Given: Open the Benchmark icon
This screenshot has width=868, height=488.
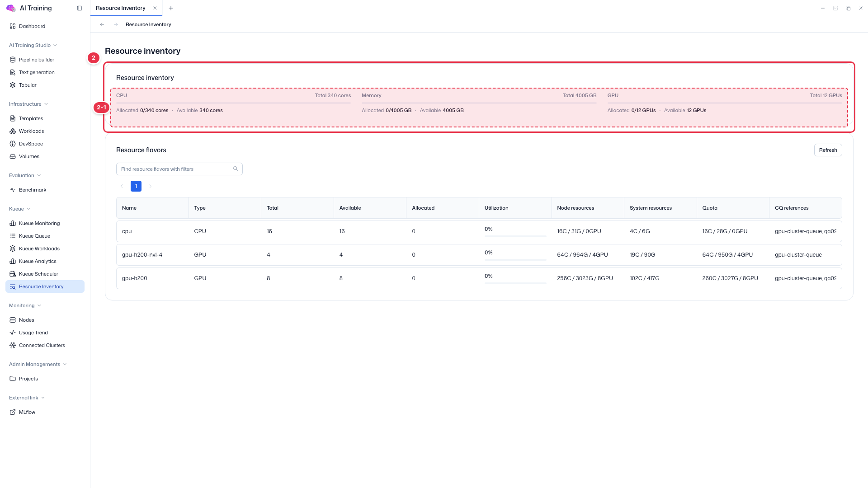Looking at the screenshot, I should point(13,190).
